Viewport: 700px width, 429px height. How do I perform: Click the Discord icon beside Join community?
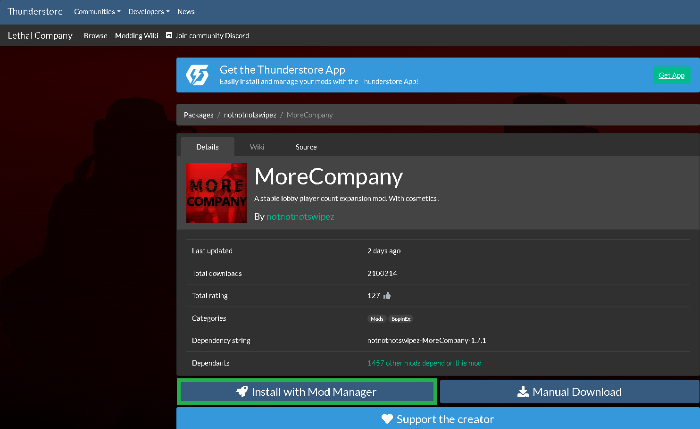[x=169, y=35]
